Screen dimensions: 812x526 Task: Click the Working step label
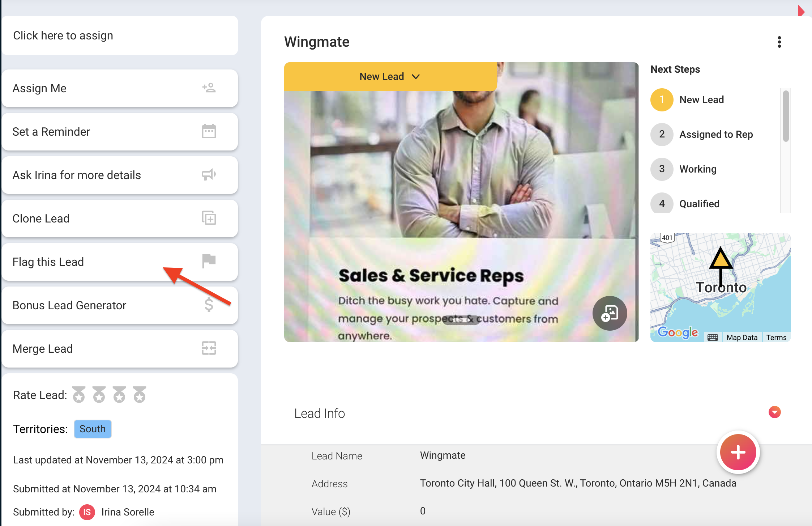coord(698,169)
